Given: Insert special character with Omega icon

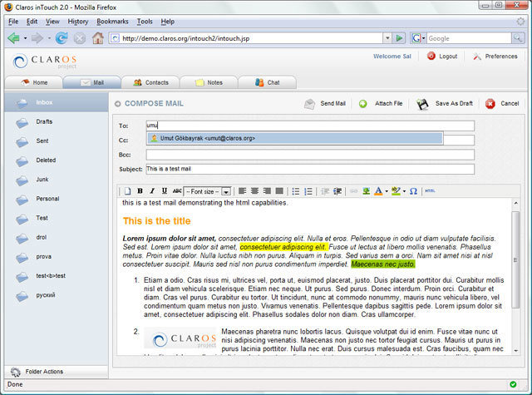Looking at the screenshot, I should tap(413, 191).
